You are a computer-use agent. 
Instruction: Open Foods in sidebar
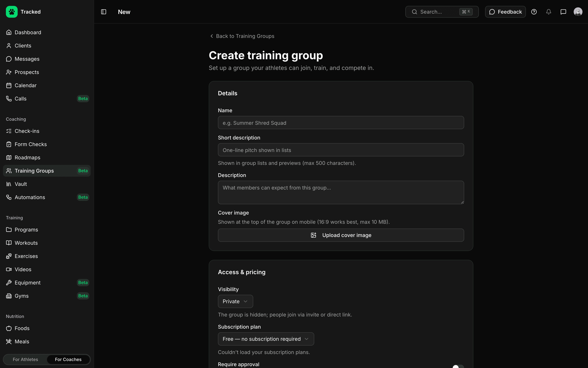tap(47, 328)
